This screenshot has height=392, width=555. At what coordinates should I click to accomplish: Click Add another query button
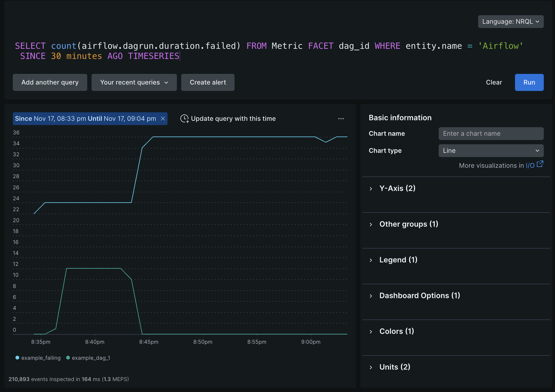[x=50, y=83]
